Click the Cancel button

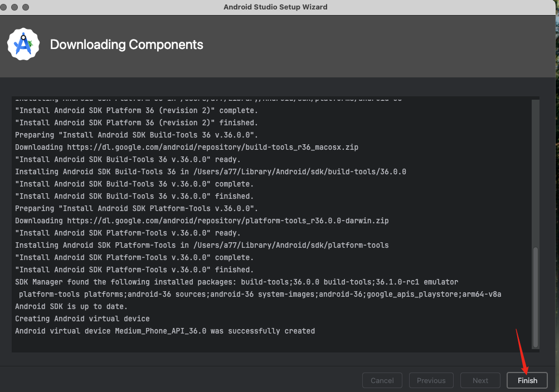point(382,380)
